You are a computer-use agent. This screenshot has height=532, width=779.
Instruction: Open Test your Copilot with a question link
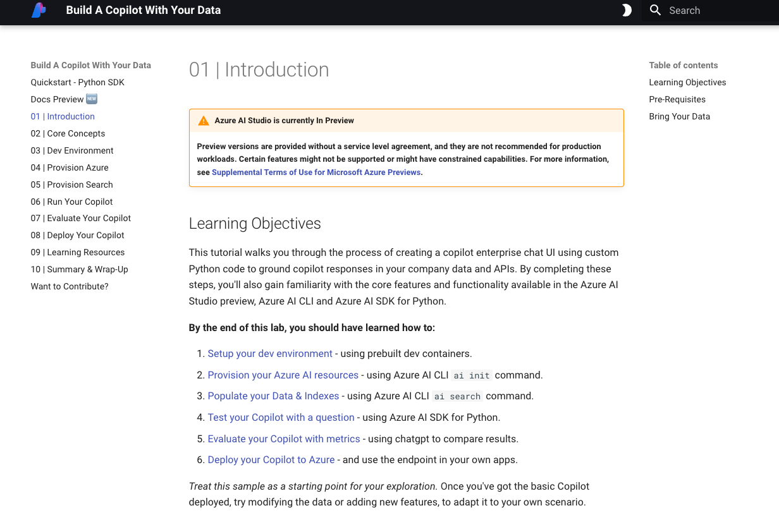281,418
